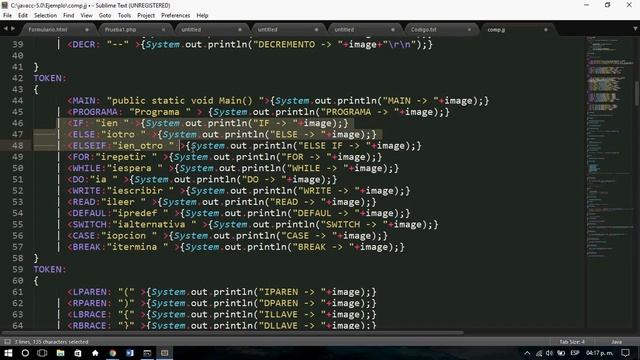640x360 pixels.
Task: Open the Action Center notifications icon
Action: [x=626, y=353]
